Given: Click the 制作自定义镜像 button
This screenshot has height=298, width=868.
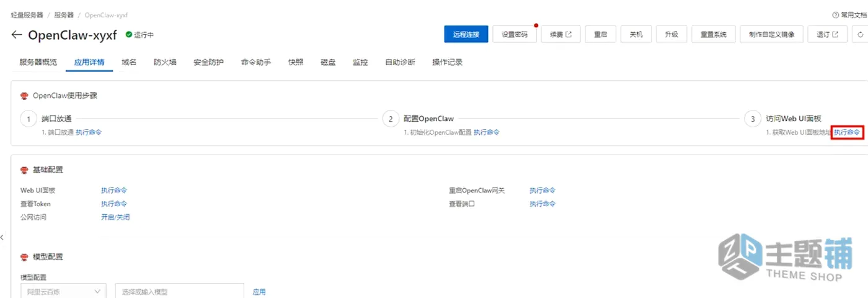Looking at the screenshot, I should click(771, 34).
